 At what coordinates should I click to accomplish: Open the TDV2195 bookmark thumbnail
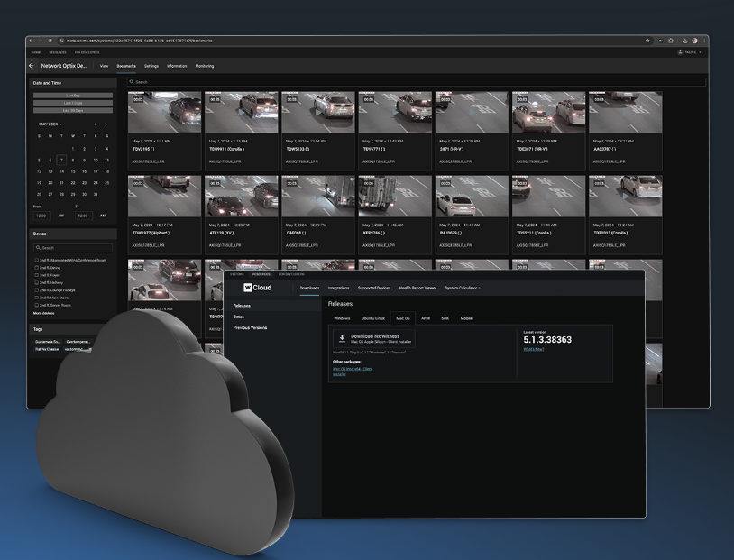[x=164, y=112]
